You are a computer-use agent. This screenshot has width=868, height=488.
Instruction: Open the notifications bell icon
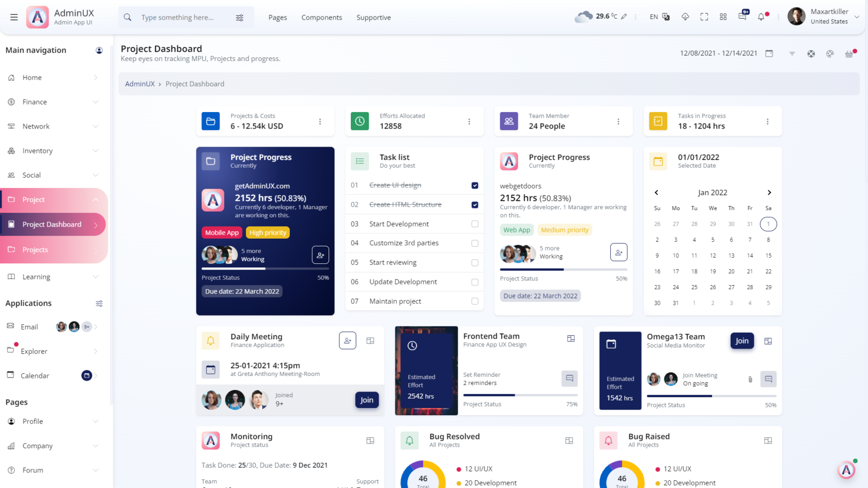pyautogui.click(x=761, y=17)
